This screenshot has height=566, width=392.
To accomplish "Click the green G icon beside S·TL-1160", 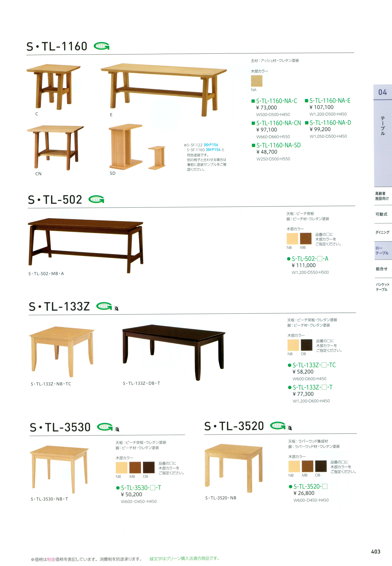I will pyautogui.click(x=101, y=46).
